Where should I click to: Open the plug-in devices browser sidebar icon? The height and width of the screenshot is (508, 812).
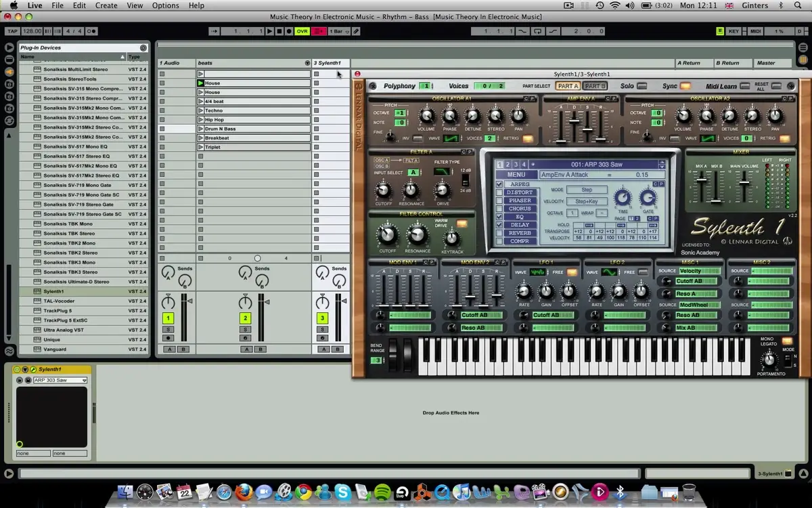click(9, 72)
